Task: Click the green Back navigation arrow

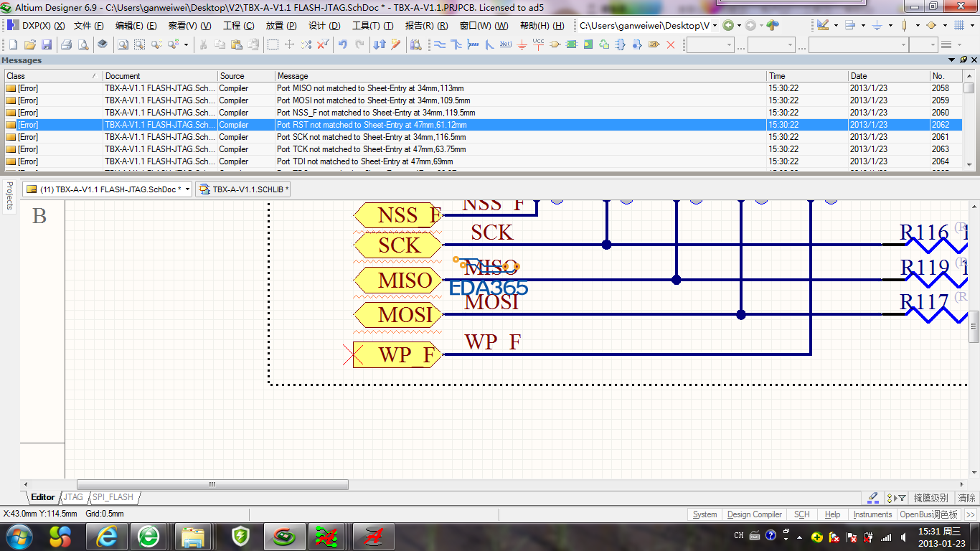Action: [x=728, y=25]
